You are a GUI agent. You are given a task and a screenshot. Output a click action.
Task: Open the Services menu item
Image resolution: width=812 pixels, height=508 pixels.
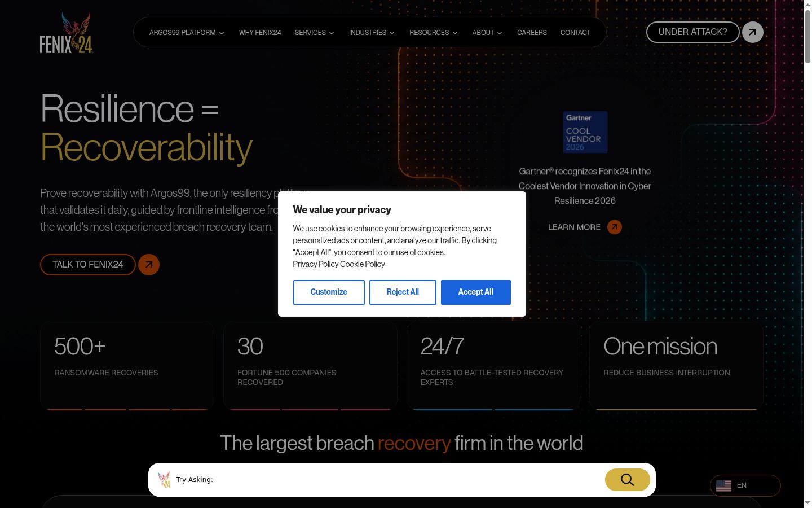(310, 33)
